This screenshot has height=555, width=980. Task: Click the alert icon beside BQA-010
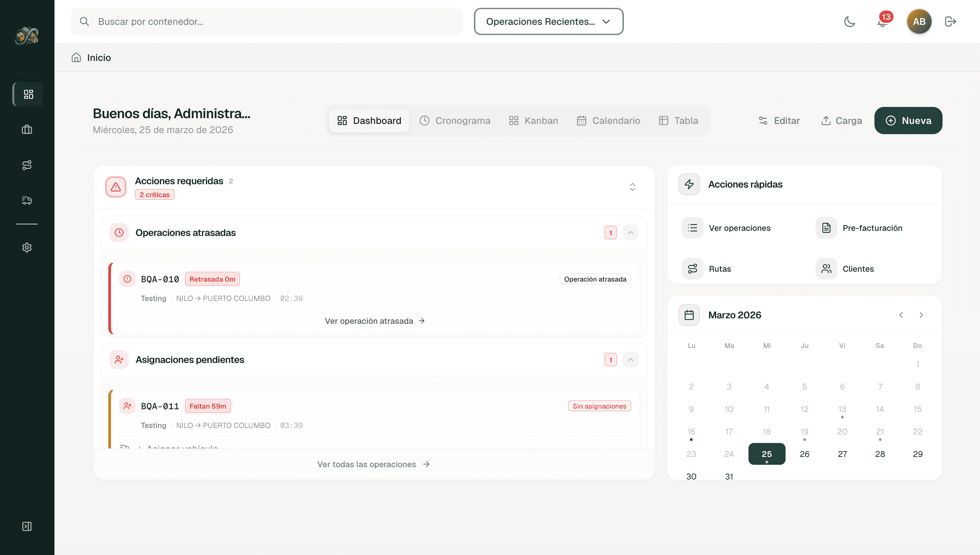[127, 279]
